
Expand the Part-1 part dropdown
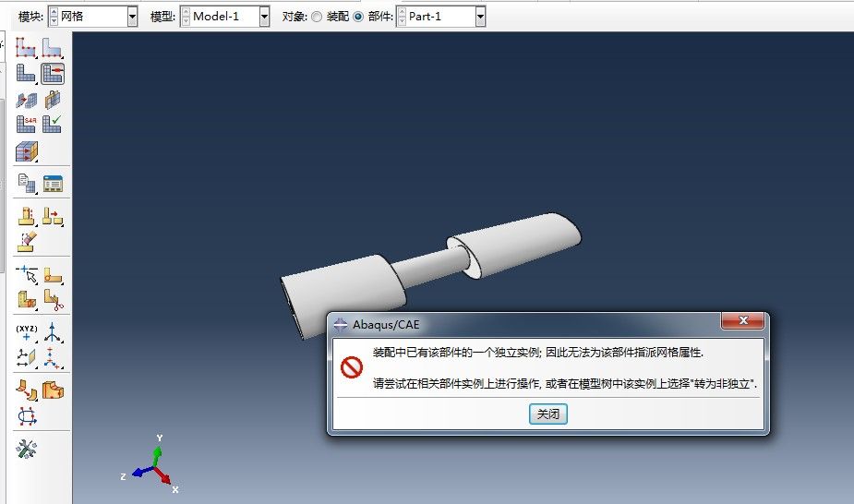(479, 17)
